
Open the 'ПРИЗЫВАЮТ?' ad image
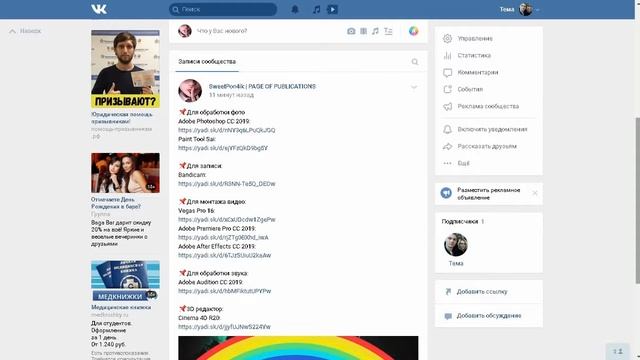pos(125,69)
